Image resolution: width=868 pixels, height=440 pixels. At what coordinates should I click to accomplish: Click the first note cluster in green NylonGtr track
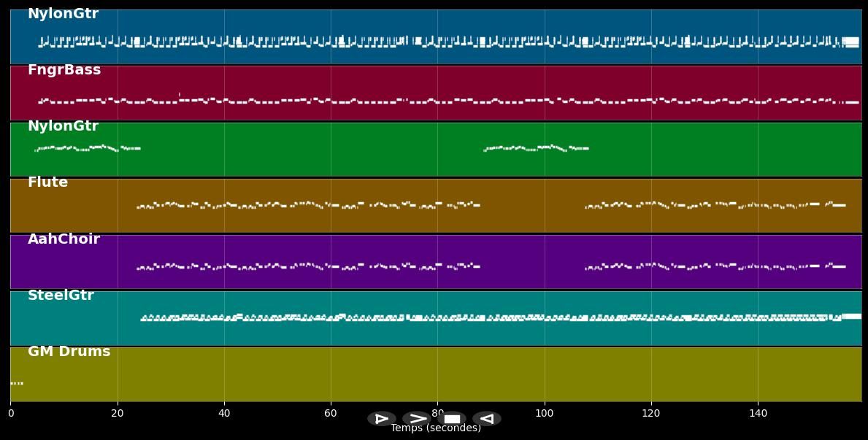click(x=87, y=148)
